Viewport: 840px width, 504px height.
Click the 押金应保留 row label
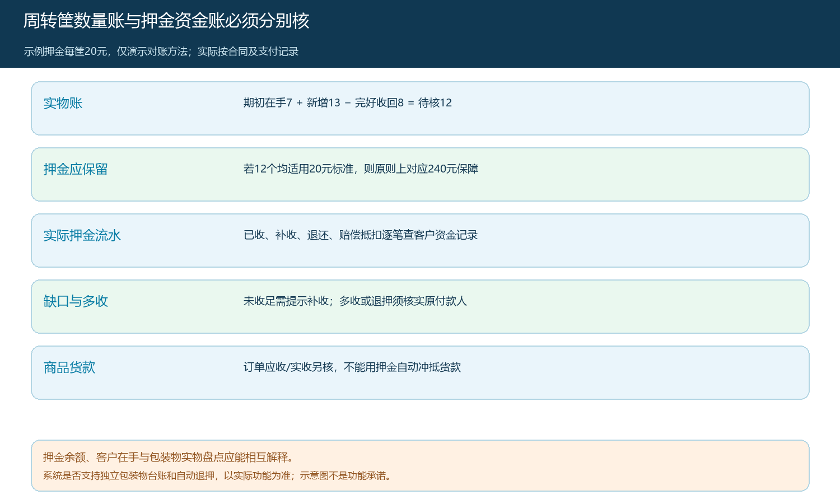tap(76, 169)
